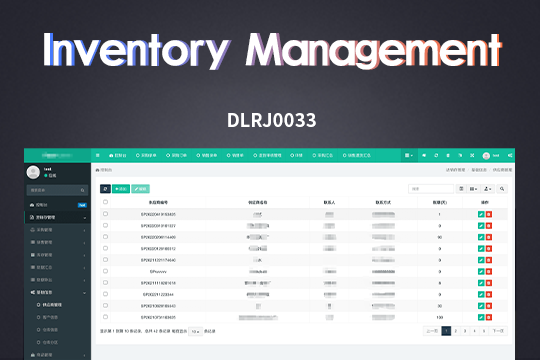Click the refresh icon in green header
The width and height of the screenshot is (540, 360).
click(x=436, y=155)
